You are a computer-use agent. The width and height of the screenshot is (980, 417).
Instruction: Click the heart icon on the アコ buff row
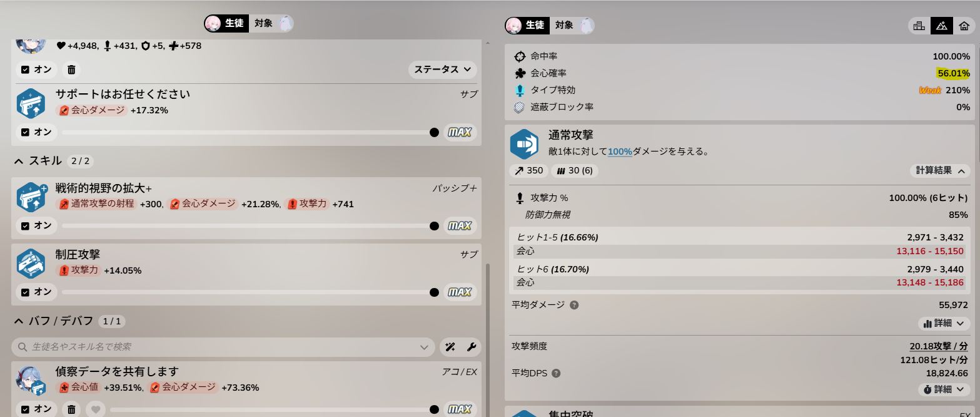pos(96,409)
